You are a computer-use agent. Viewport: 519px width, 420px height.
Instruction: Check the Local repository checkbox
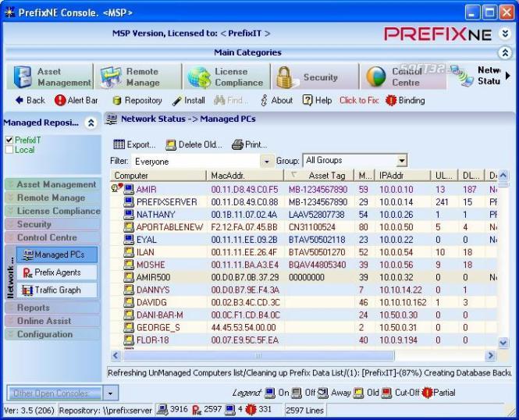(x=9, y=150)
